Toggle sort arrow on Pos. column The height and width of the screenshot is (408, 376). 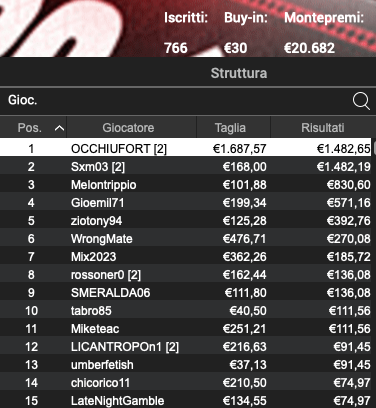59,128
